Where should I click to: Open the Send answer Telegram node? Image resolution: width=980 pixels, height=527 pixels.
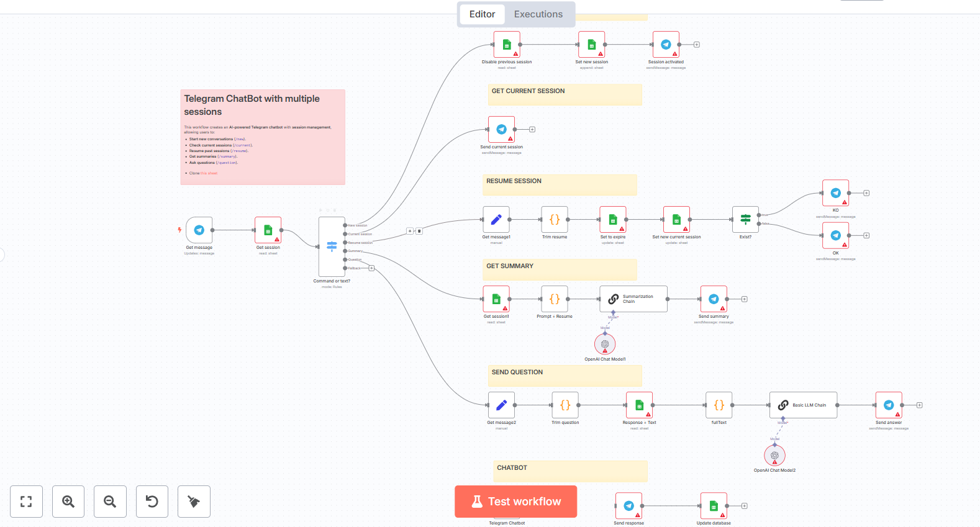(889, 405)
